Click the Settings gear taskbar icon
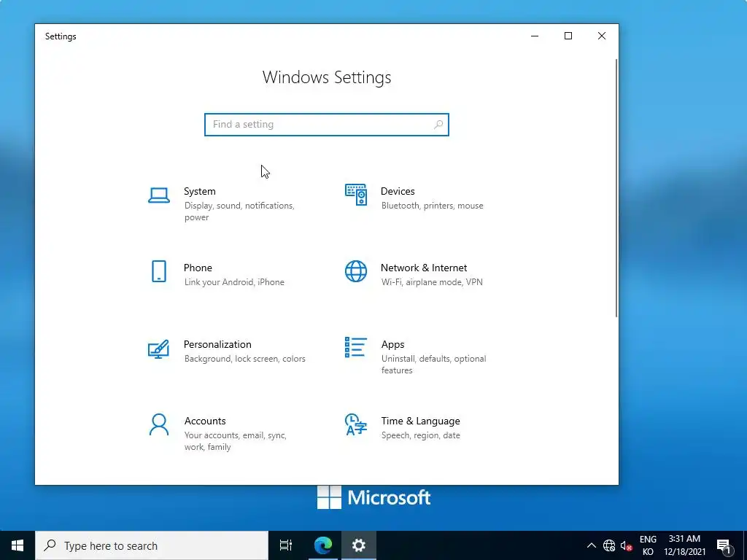 point(359,545)
